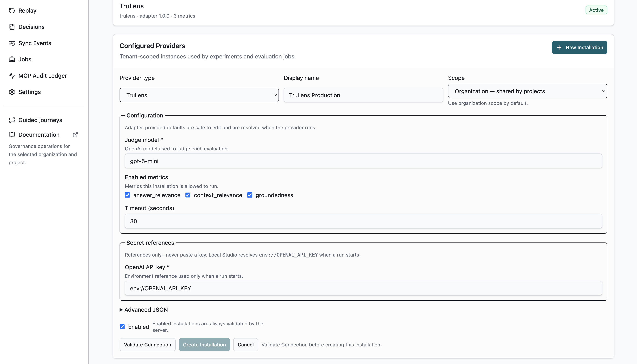The width and height of the screenshot is (637, 364).
Task: Click the Configured Providers heading
Action: 152,46
